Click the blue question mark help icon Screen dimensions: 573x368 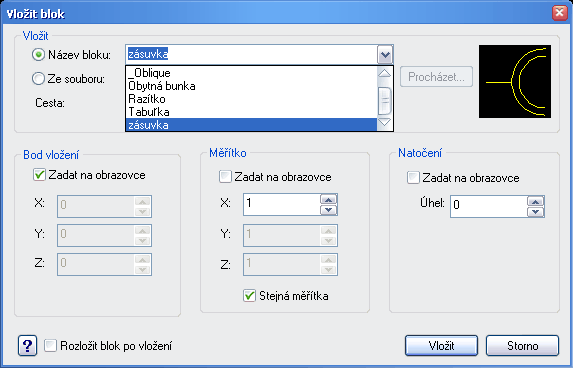(x=27, y=345)
